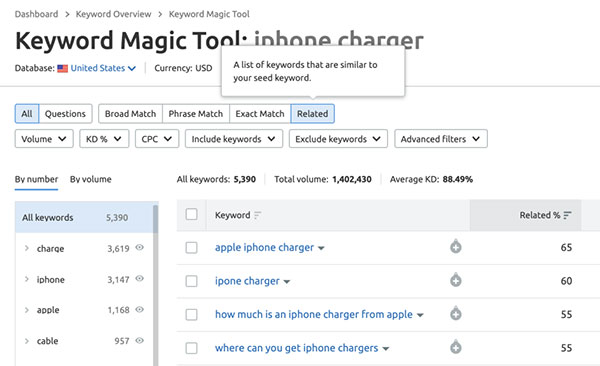Open the KD % filter dropdown
Screen dimensions: 600x366
[104, 139]
